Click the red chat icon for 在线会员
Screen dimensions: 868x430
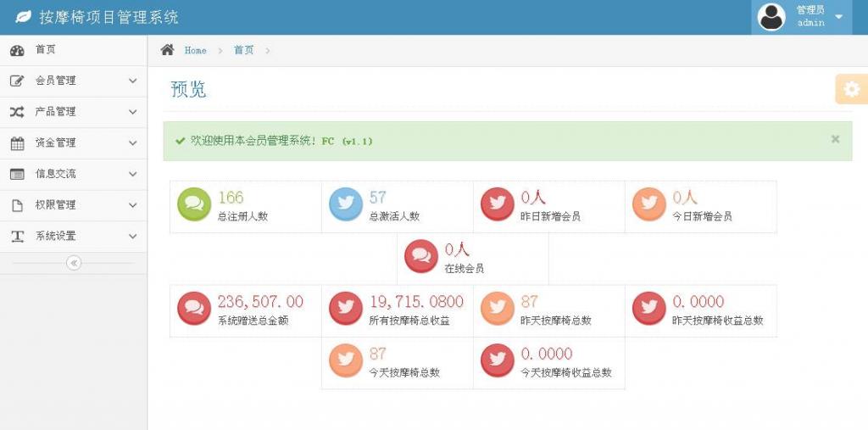(x=421, y=256)
